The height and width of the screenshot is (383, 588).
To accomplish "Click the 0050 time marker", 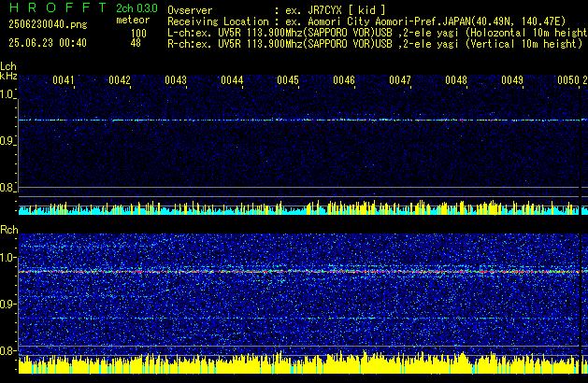I will point(568,80).
